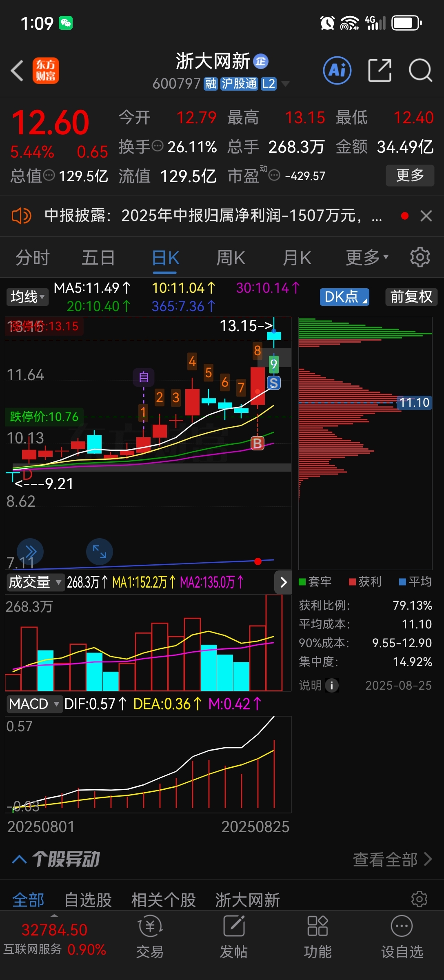Tap the alarm clock status icon
The height and width of the screenshot is (980, 444).
click(x=327, y=23)
